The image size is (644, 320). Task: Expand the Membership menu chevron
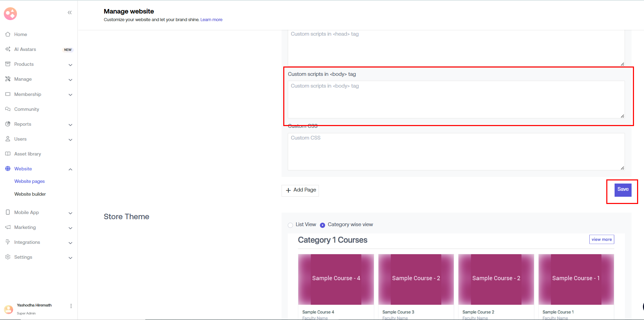coord(70,95)
